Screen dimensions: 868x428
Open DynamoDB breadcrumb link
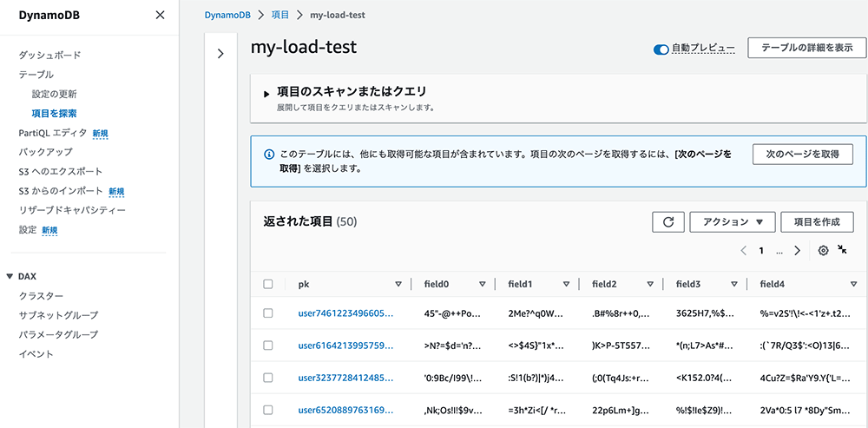228,15
